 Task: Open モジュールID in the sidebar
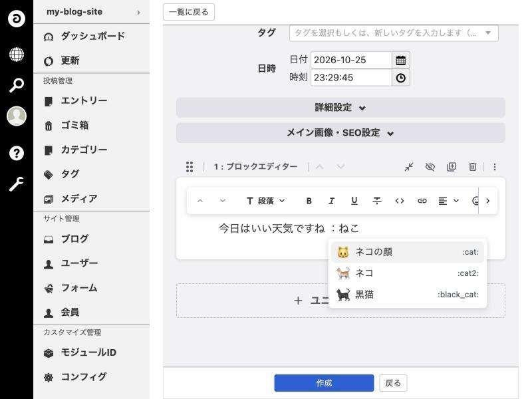[x=92, y=352]
